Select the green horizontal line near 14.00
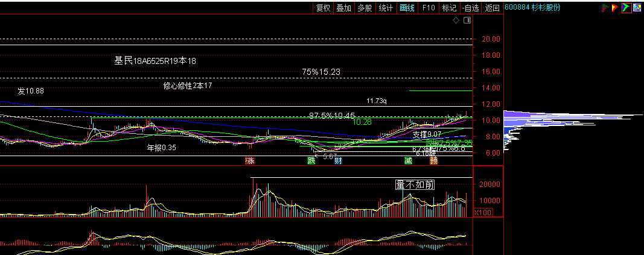Image resolution: width=644 pixels, height=255 pixels. pos(441,90)
